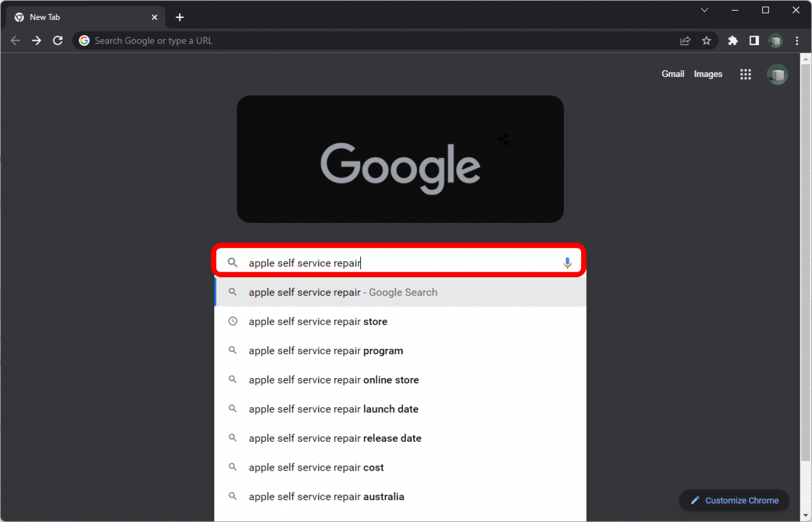Open the Gmail link

[673, 74]
